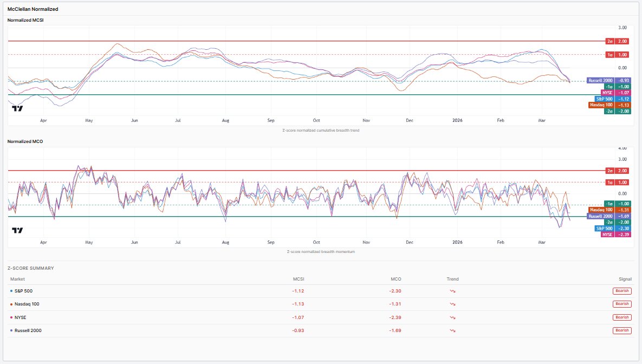
Task: Click the pink dot icon next to NYSE
Action: pos(12,317)
